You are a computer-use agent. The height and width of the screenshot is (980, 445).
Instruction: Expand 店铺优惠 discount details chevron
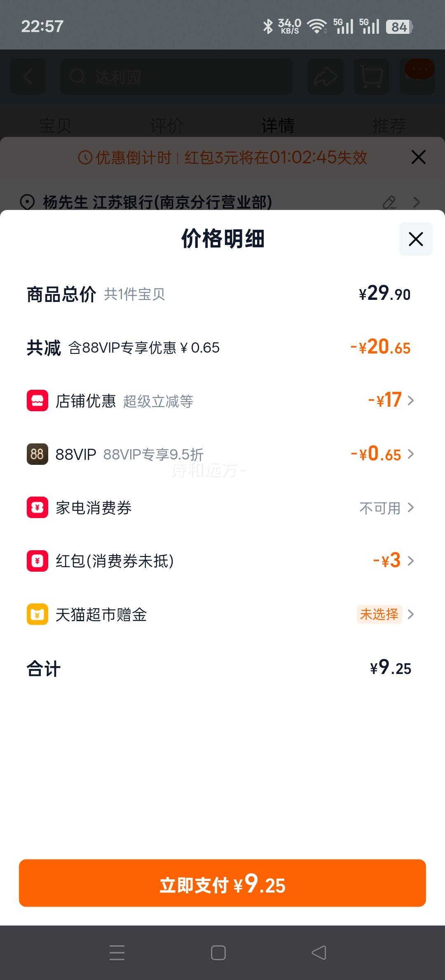pos(410,400)
